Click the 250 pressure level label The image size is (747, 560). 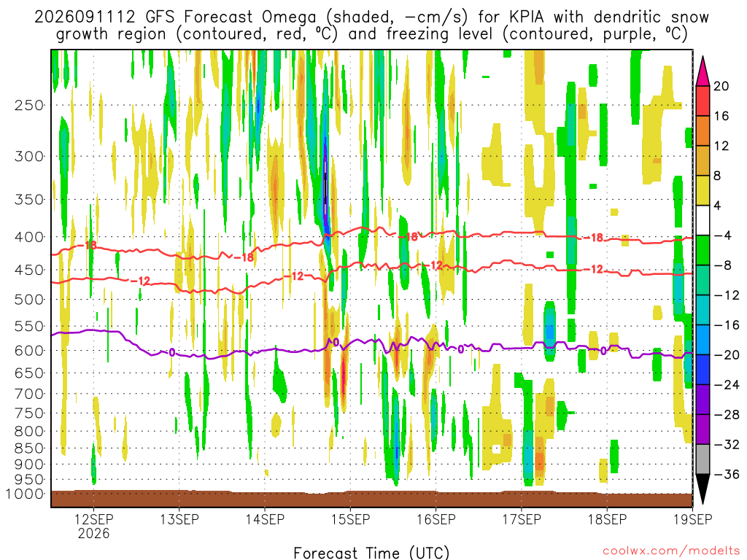pyautogui.click(x=29, y=105)
